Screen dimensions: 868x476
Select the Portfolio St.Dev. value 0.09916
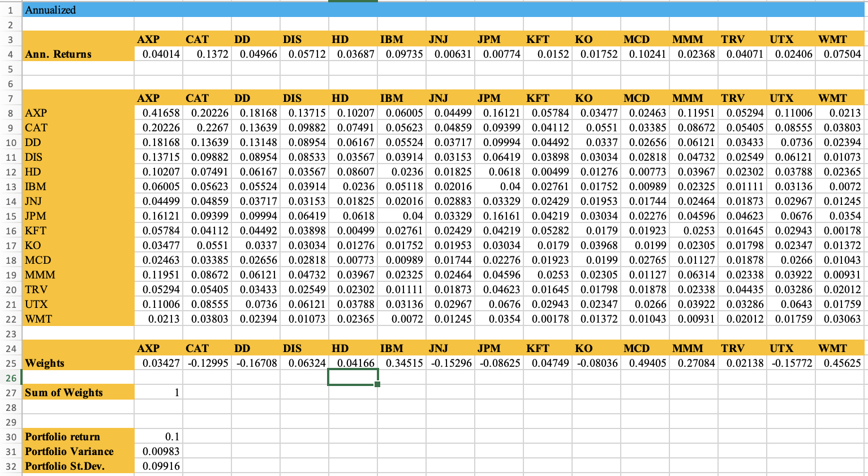point(157,466)
